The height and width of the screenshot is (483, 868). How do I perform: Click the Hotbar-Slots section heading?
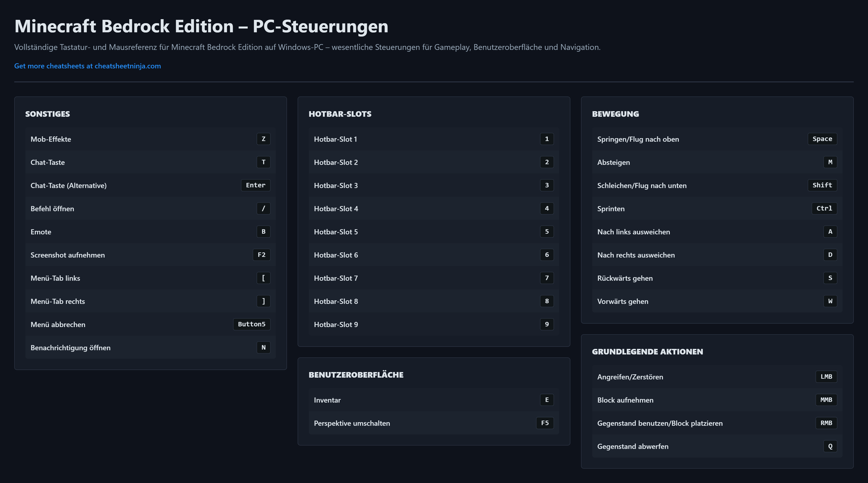(x=340, y=114)
